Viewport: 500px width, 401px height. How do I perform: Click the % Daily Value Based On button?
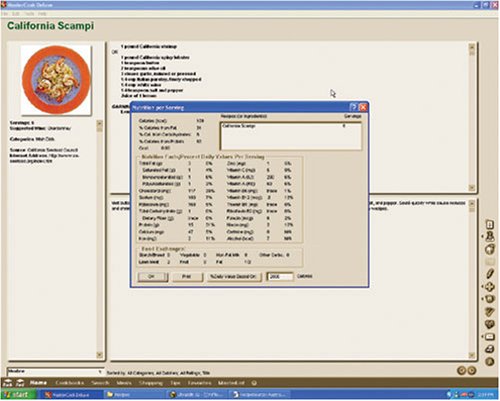pos(234,277)
